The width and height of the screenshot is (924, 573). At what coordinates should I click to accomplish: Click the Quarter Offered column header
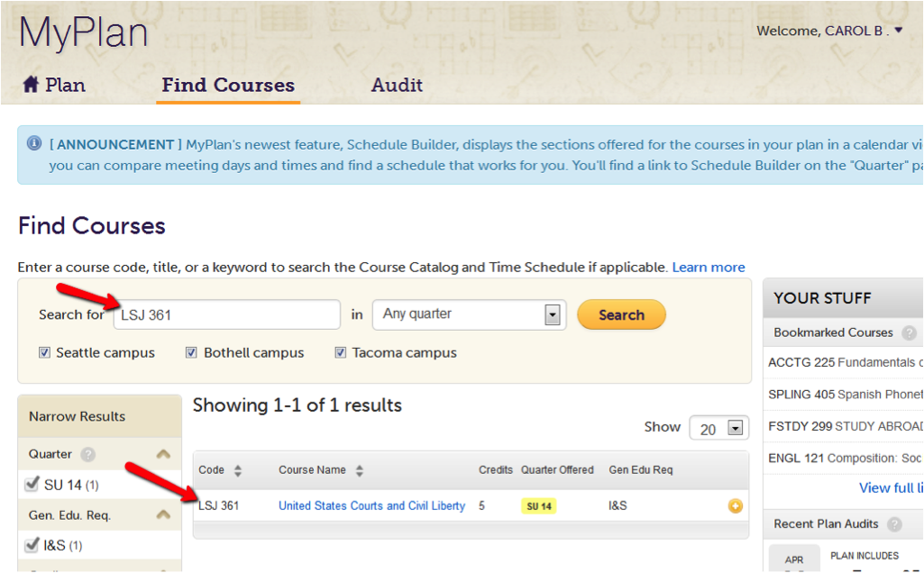[557, 470]
